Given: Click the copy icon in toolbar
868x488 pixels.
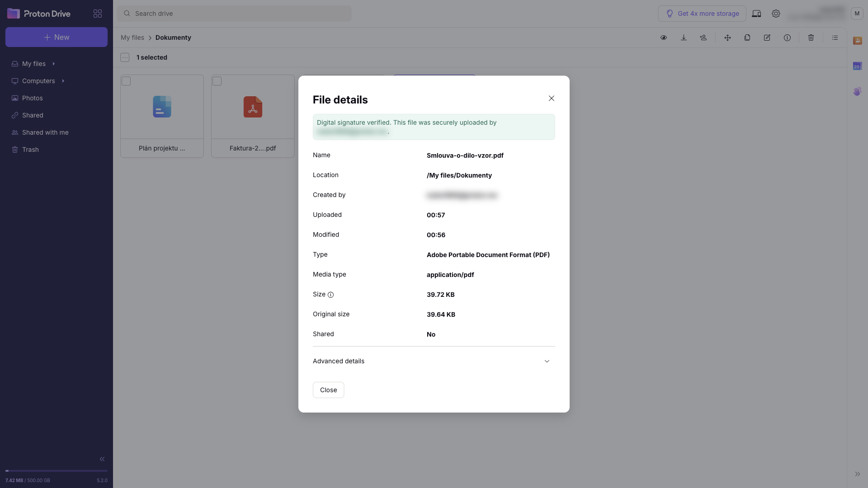Looking at the screenshot, I should click(747, 38).
